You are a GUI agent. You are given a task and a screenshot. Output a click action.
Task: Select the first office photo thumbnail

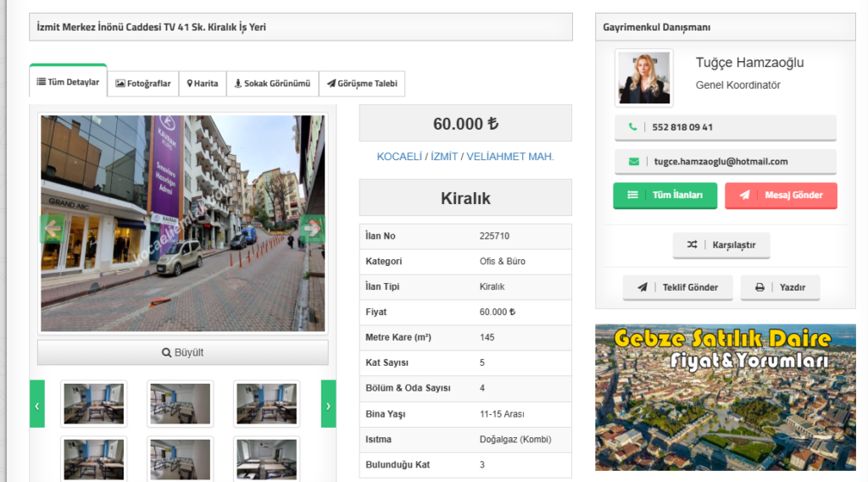[93, 403]
